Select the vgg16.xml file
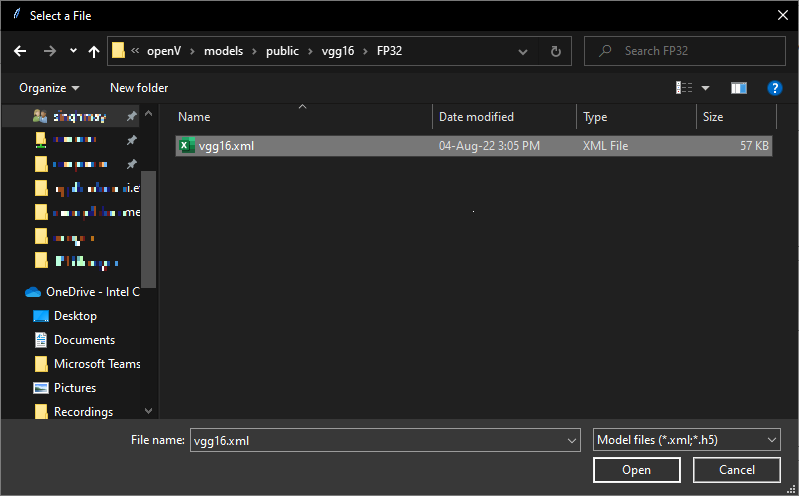The height and width of the screenshot is (496, 799). tap(474, 146)
